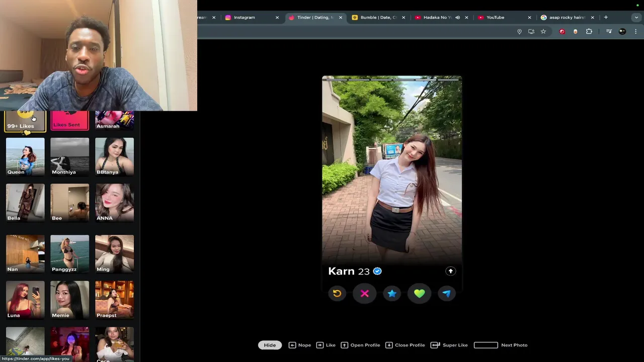The height and width of the screenshot is (362, 644).
Task: Click the location icon in the address bar
Action: pyautogui.click(x=519, y=31)
